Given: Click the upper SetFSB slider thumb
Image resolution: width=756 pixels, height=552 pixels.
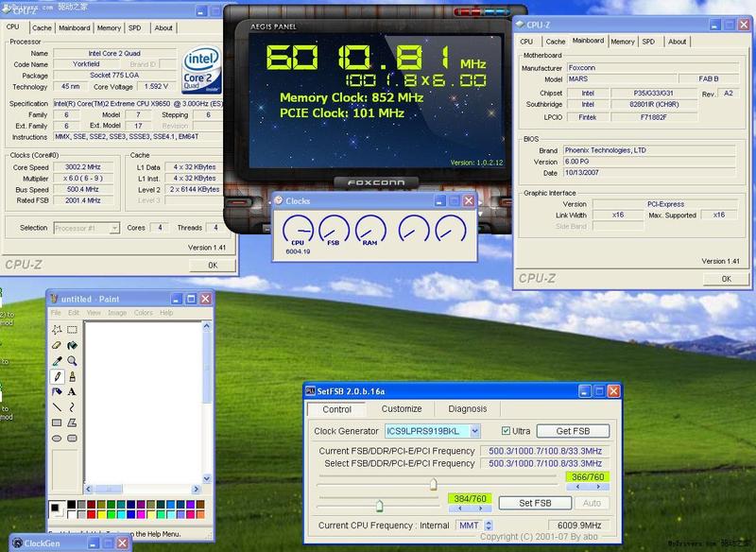Looking at the screenshot, I should 433,484.
